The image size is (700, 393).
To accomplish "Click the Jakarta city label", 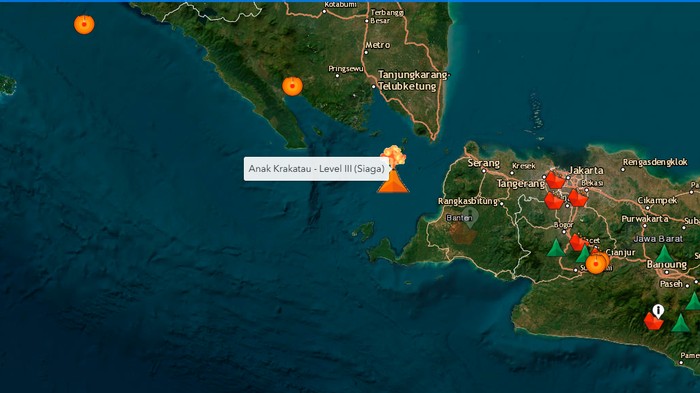I will pos(586,170).
